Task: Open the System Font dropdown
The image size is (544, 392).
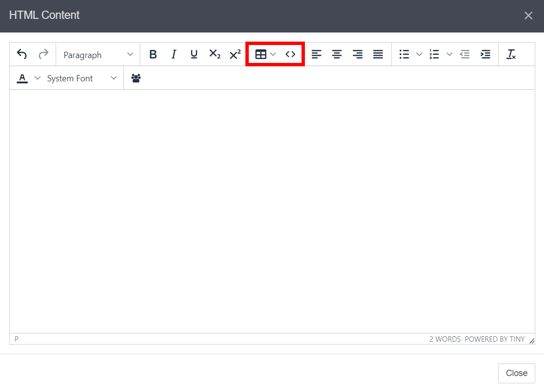Action: click(x=82, y=78)
